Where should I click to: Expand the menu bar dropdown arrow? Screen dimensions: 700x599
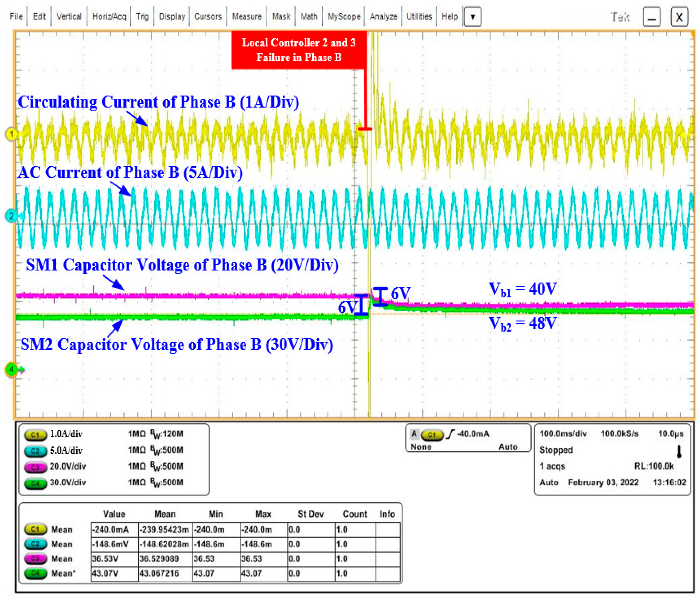[473, 17]
